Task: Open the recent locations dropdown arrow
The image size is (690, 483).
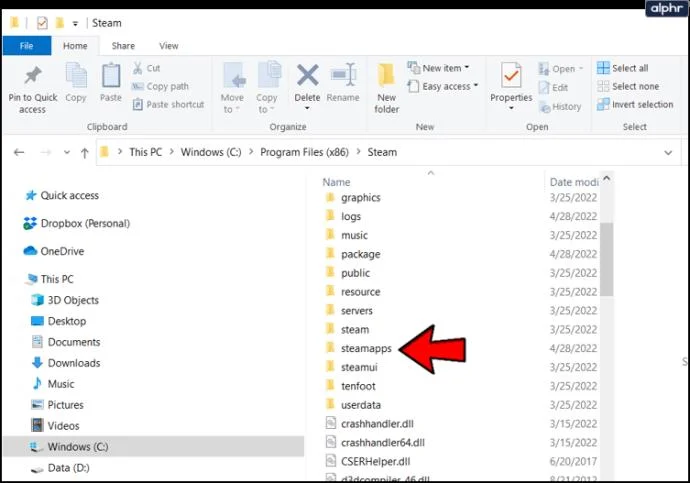Action: (x=67, y=152)
